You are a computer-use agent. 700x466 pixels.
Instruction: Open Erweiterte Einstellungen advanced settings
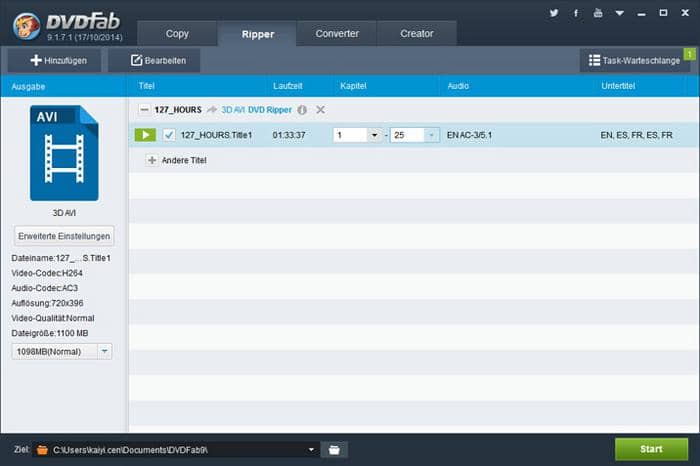click(64, 236)
